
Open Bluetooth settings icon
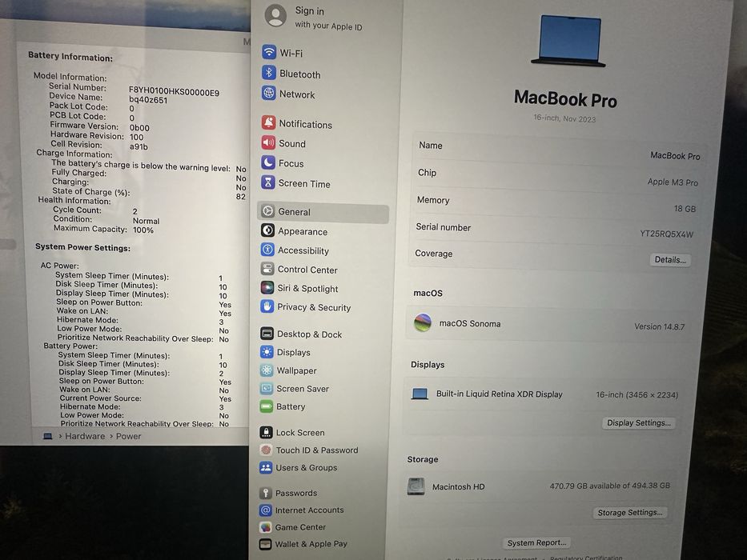click(269, 73)
